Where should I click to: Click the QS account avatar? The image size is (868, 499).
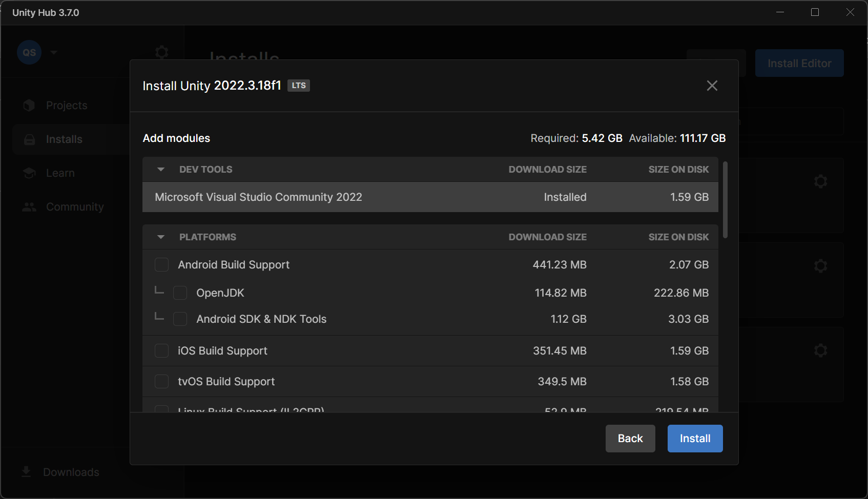(x=29, y=52)
